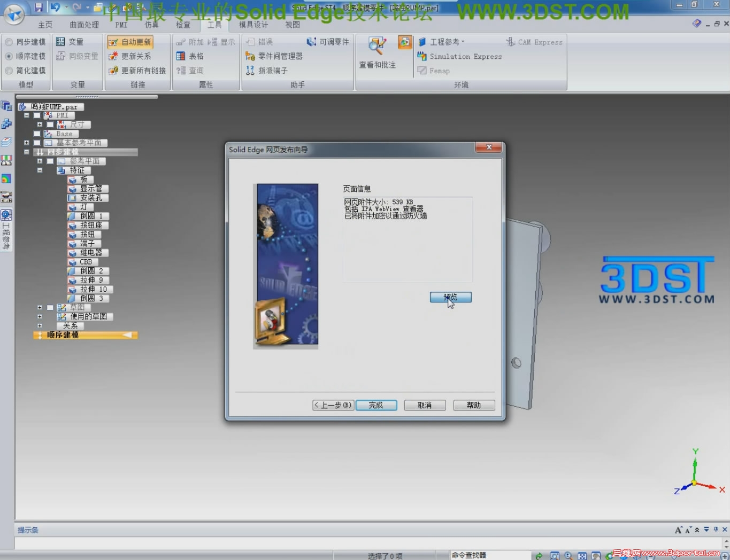Toggle visibility checkbox for PMI node
730x560 pixels.
tap(37, 115)
